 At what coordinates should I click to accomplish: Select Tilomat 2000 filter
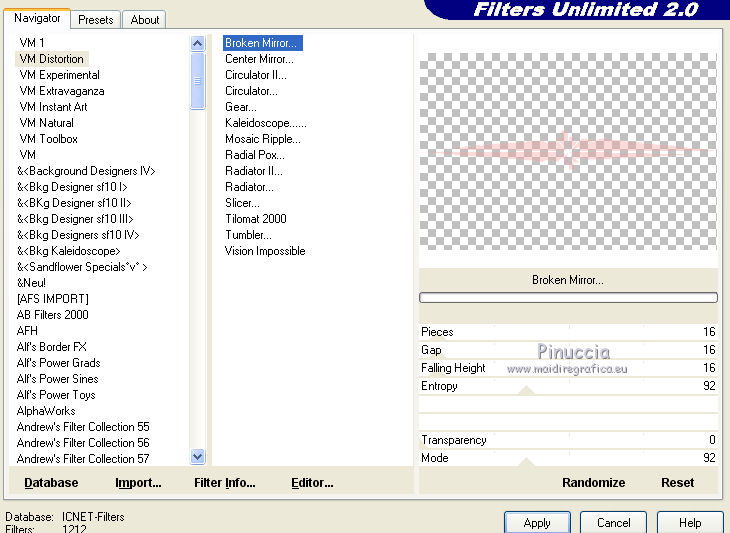[x=256, y=219]
